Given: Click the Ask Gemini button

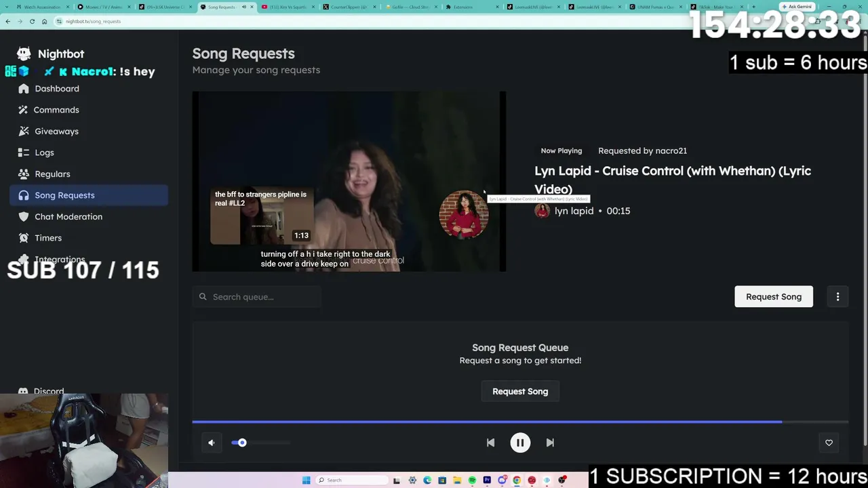Looking at the screenshot, I should (x=796, y=6).
